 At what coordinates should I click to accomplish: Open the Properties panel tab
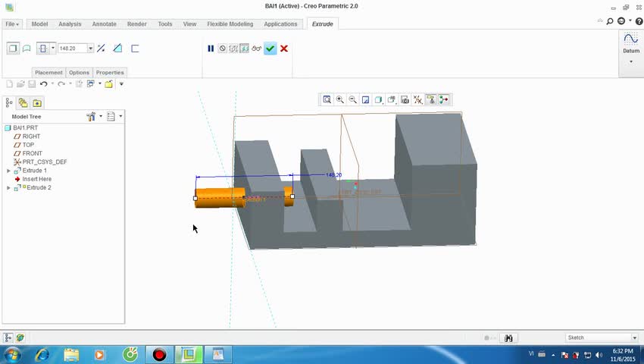pyautogui.click(x=110, y=72)
